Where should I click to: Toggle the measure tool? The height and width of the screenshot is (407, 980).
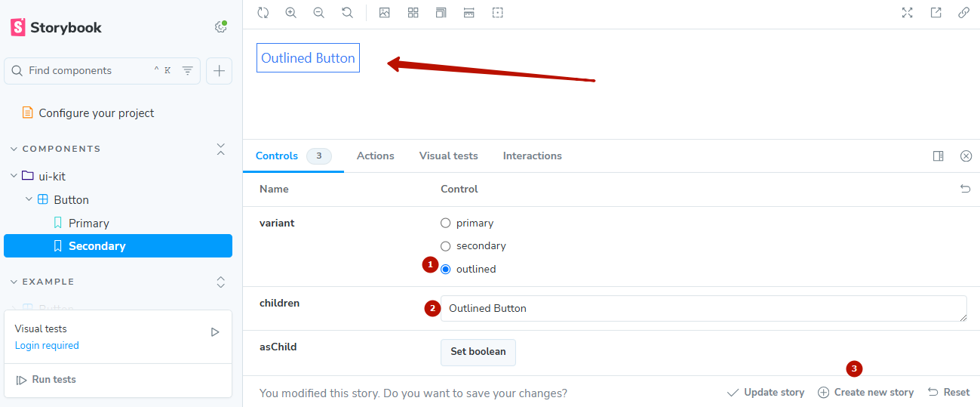pyautogui.click(x=468, y=12)
